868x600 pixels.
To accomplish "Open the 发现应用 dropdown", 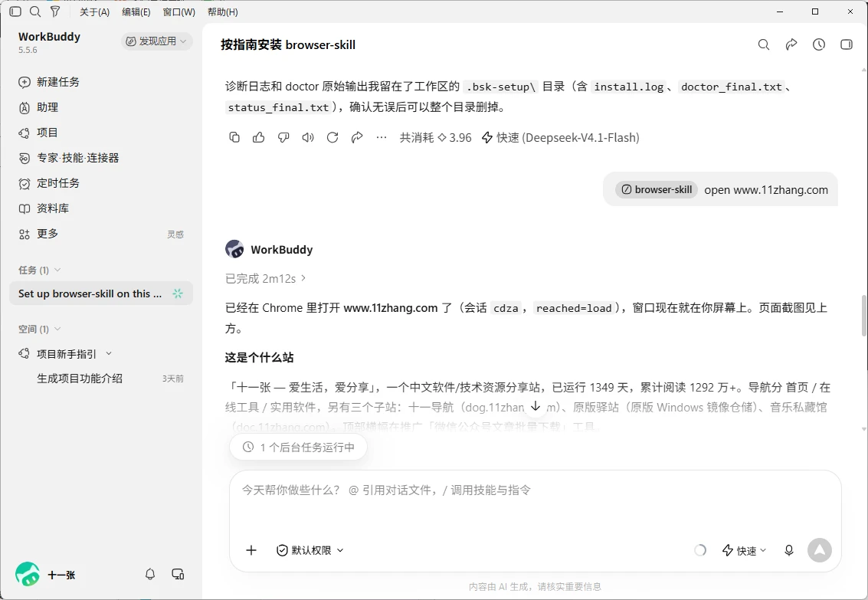I will (x=156, y=41).
